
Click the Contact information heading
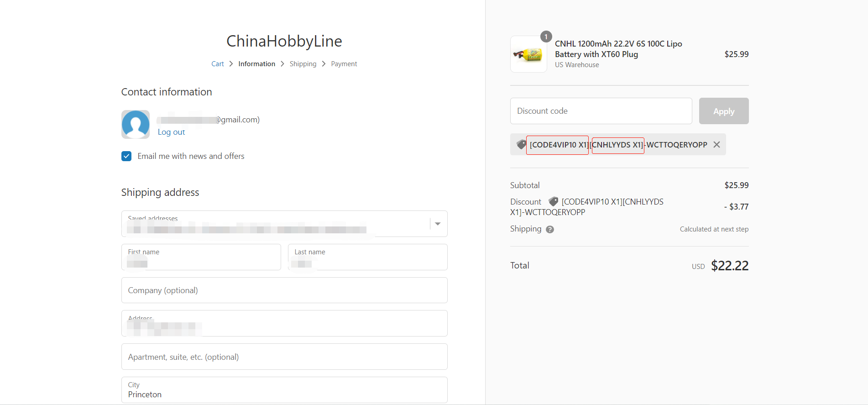tap(167, 92)
